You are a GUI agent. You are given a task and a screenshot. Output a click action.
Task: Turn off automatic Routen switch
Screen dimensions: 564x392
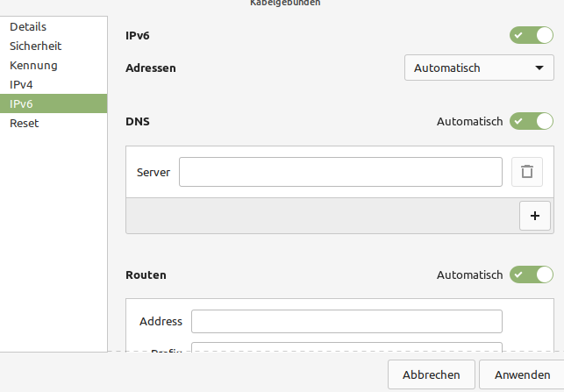pyautogui.click(x=532, y=274)
